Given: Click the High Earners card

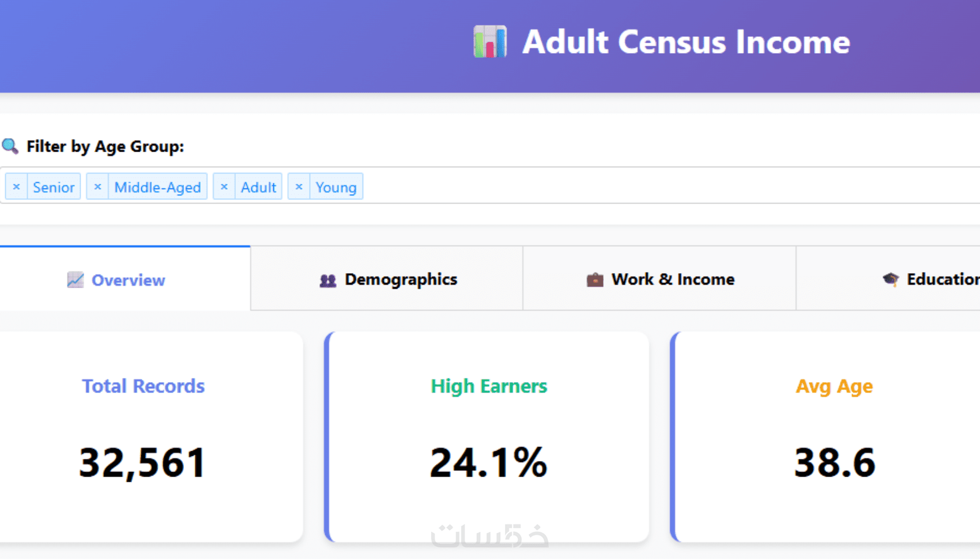Looking at the screenshot, I should click(x=489, y=437).
